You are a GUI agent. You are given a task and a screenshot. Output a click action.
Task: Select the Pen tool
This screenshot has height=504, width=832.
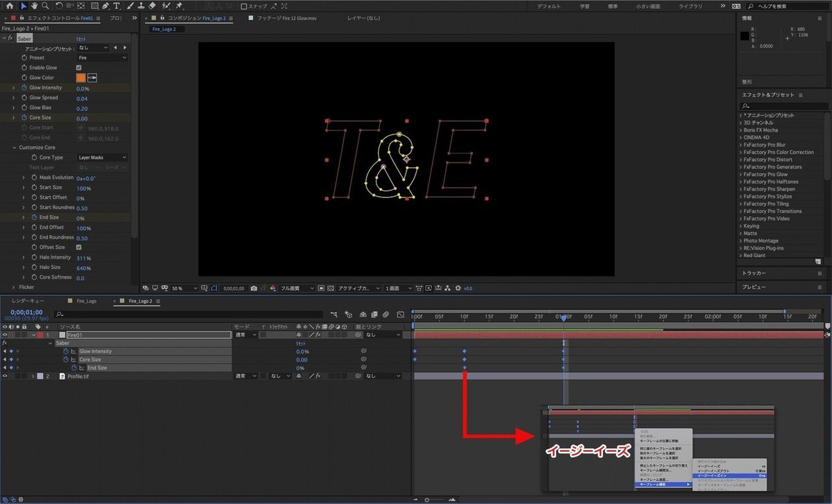105,6
